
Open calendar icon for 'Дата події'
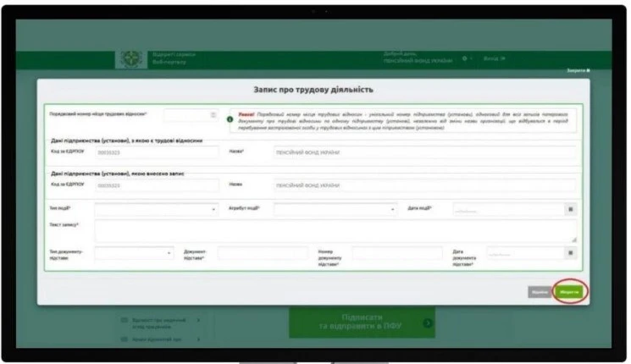(570, 207)
